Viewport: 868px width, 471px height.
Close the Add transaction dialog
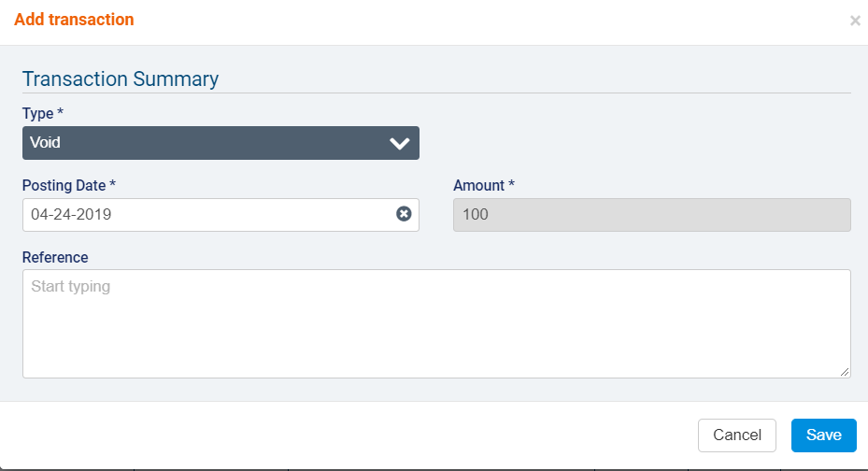click(855, 21)
